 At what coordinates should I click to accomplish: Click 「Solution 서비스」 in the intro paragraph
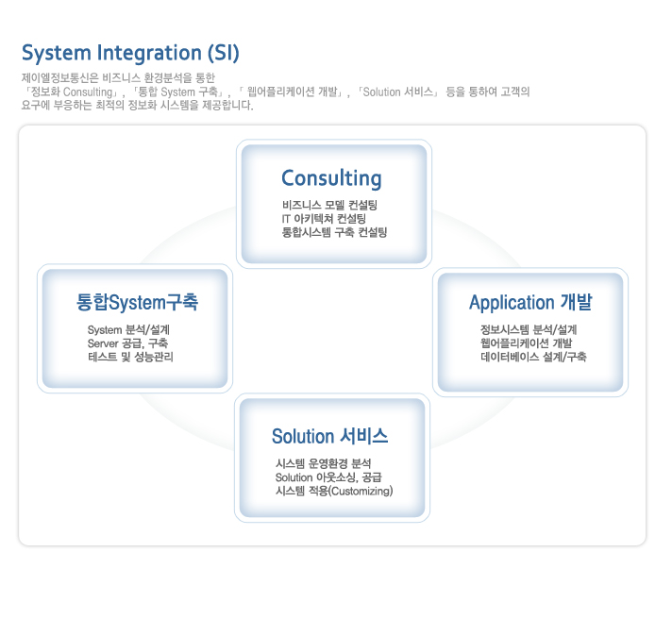(397, 92)
